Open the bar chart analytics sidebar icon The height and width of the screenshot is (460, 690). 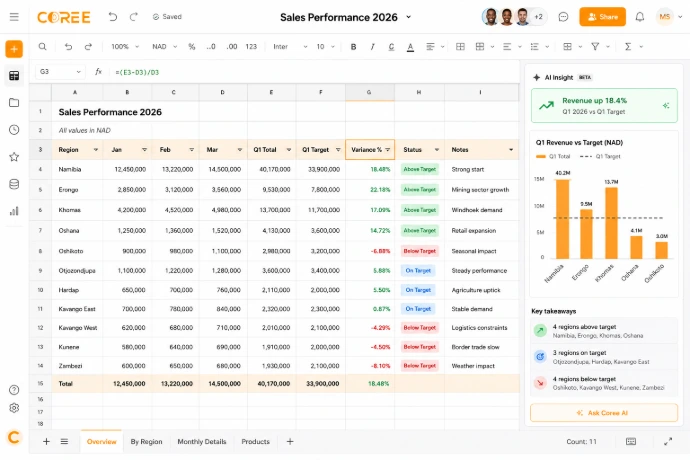14,211
